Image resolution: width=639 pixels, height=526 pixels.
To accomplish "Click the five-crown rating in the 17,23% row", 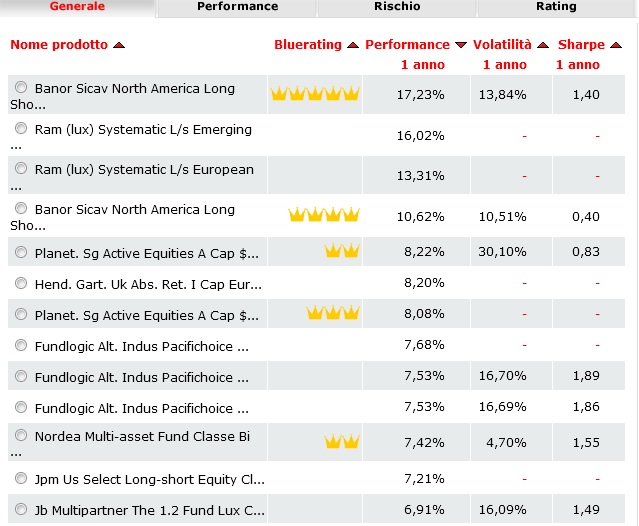I will click(x=315, y=94).
